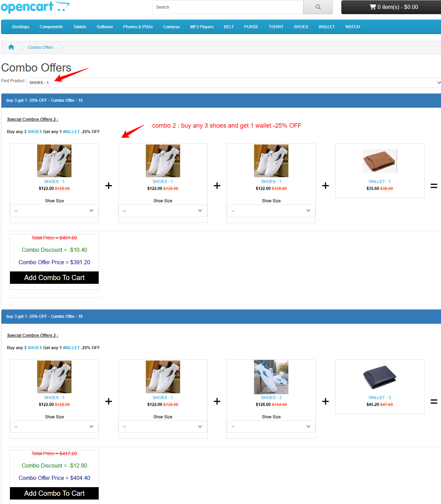Open third SHOES - 1 link in Combo 15
The width and height of the screenshot is (441, 504).
(x=271, y=182)
